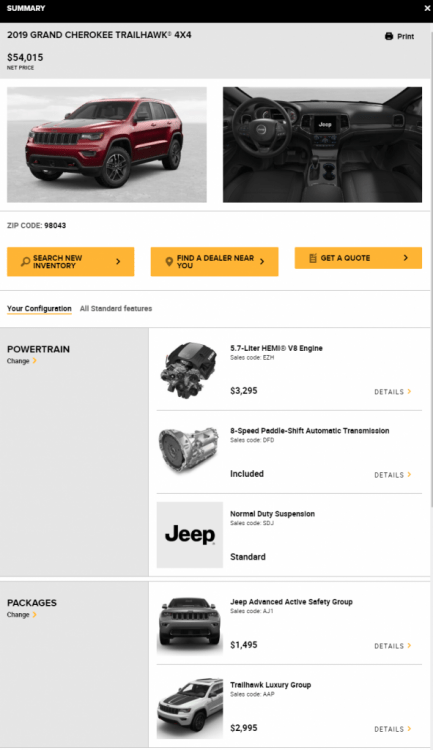Expand Details for Jeep Advanced Active Safety Group

(393, 646)
